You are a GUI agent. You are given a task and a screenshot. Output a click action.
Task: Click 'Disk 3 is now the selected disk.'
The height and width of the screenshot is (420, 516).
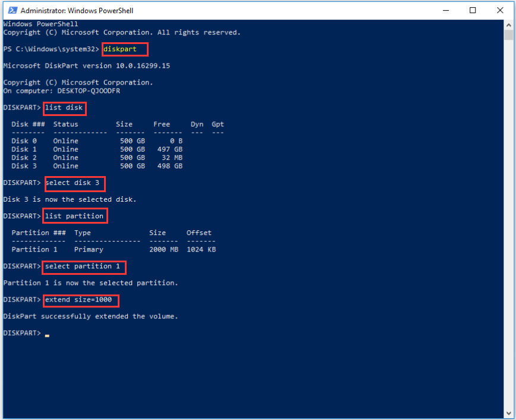coord(70,199)
